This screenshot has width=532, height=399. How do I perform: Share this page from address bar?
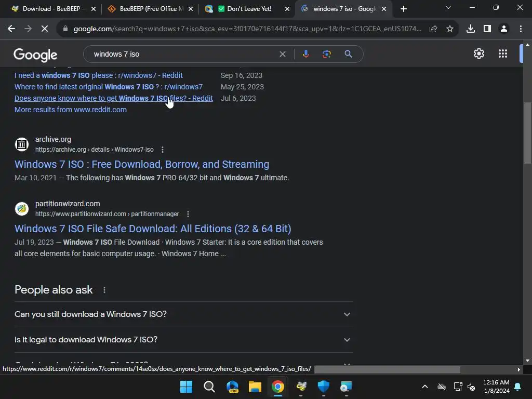click(433, 29)
